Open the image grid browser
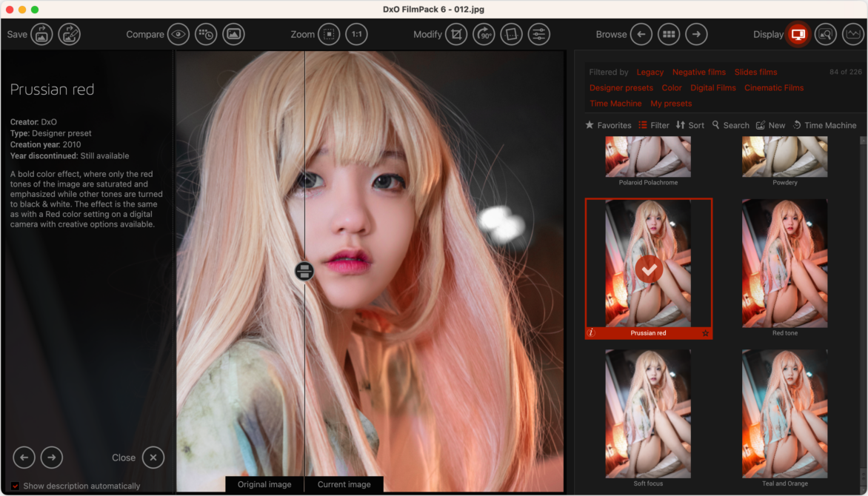Viewport: 868px width, 496px height. [x=669, y=34]
